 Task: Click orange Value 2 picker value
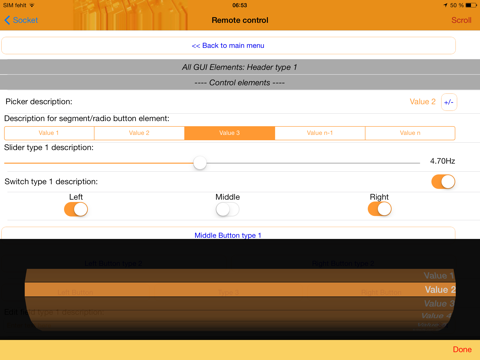coord(422,102)
